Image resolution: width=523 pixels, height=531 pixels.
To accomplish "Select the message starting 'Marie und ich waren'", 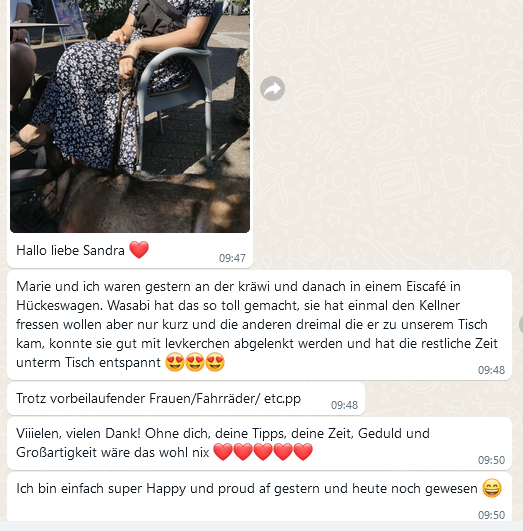I will click(259, 325).
